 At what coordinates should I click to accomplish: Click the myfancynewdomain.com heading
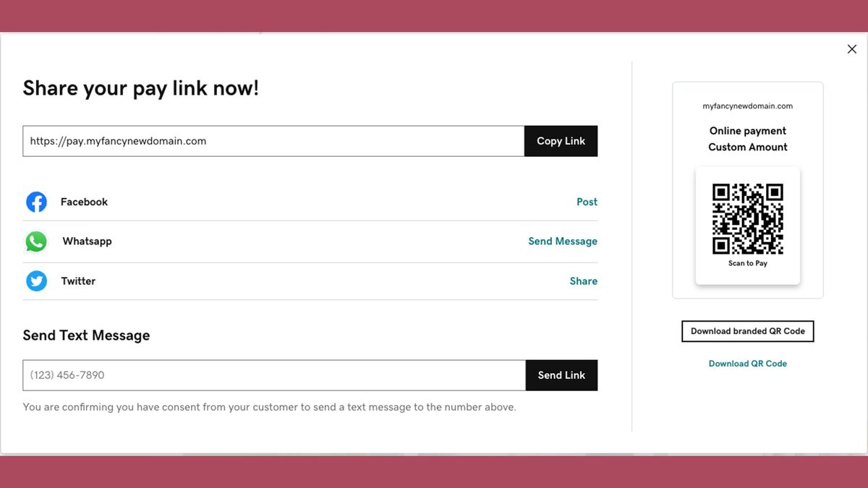747,106
